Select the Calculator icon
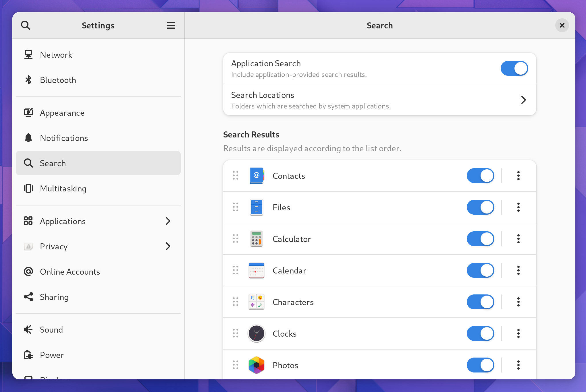This screenshot has width=586, height=392. coord(256,239)
